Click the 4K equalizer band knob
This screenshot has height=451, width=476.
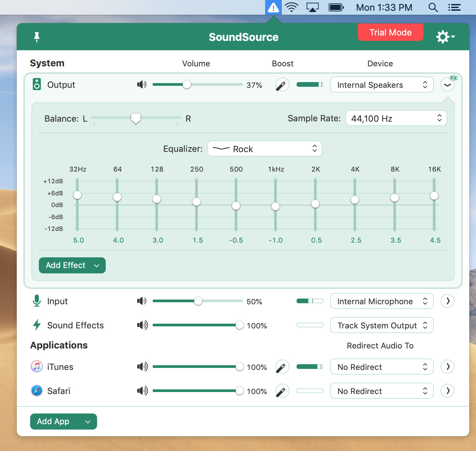click(x=355, y=200)
